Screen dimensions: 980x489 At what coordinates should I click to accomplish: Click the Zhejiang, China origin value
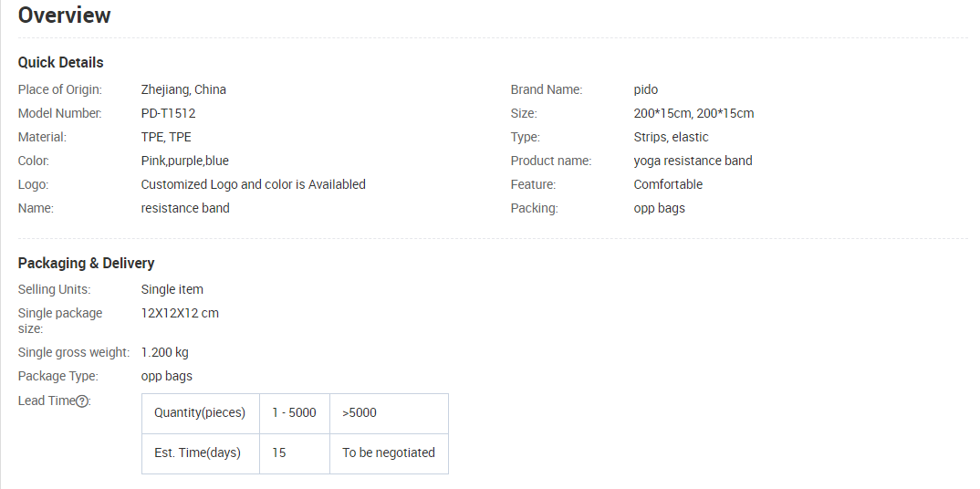(183, 90)
